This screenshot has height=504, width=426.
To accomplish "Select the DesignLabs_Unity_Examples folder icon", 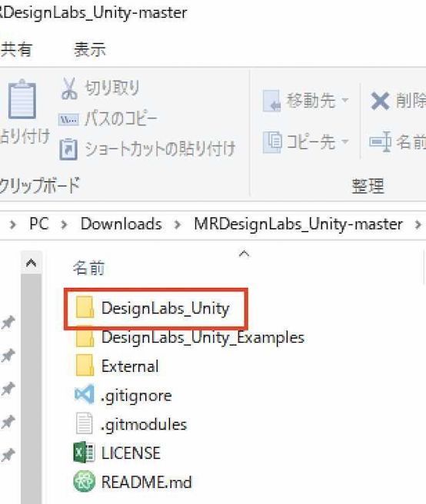I will coord(85,337).
